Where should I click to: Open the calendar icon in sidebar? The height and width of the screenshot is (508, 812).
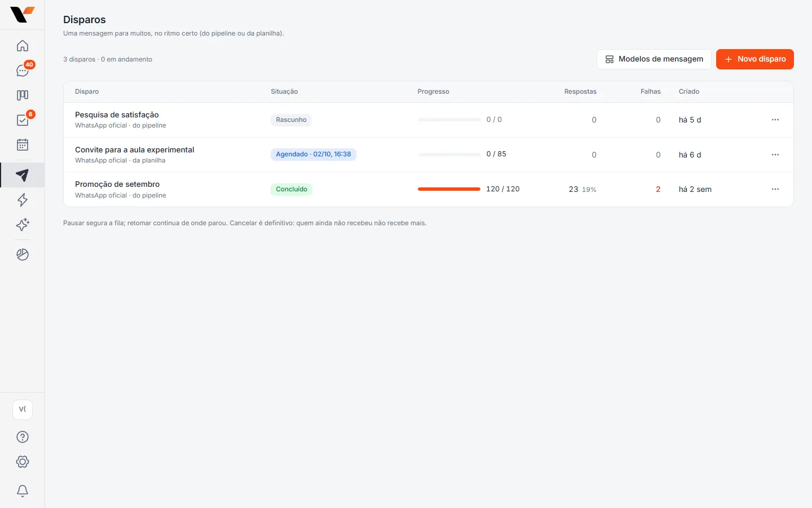pos(23,145)
